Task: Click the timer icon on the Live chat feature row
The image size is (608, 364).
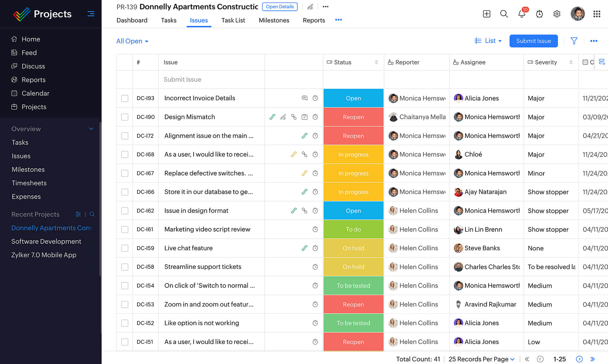Action: 315,248
